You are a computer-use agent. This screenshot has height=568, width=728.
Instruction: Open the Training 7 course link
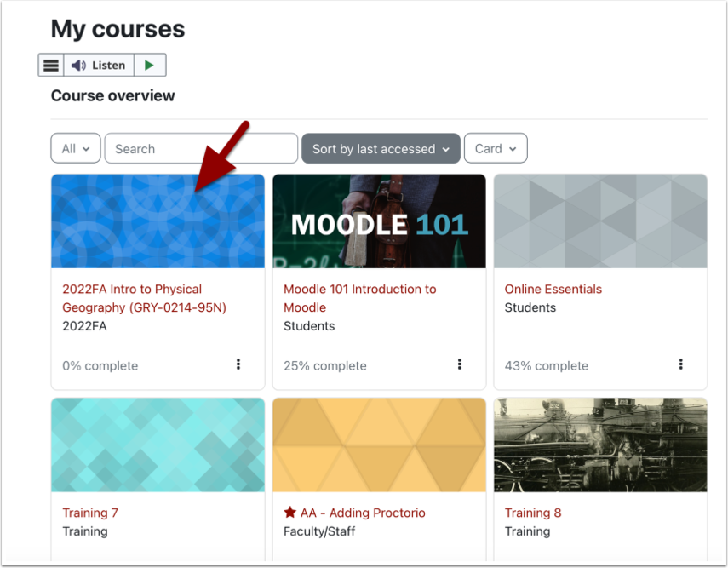pos(90,513)
